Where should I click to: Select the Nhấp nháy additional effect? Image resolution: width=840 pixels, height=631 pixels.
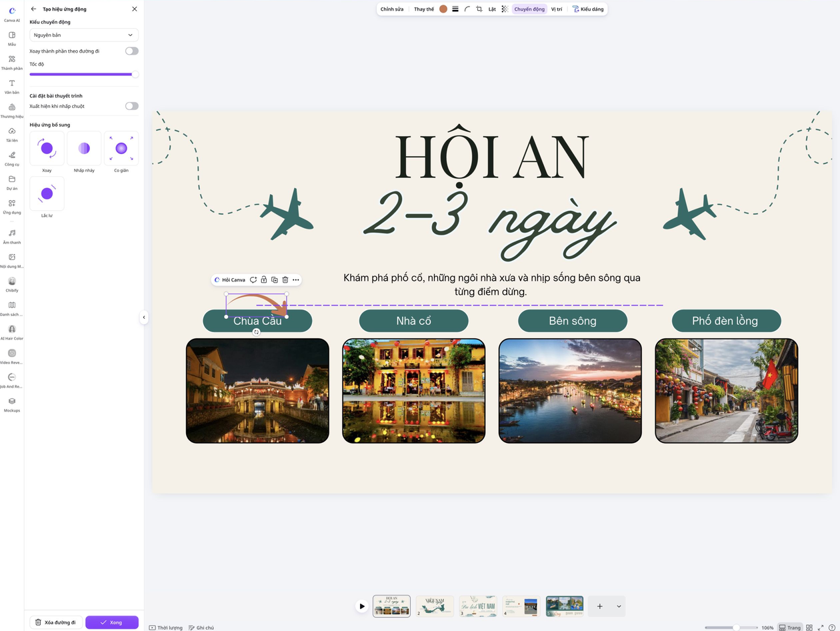(84, 148)
